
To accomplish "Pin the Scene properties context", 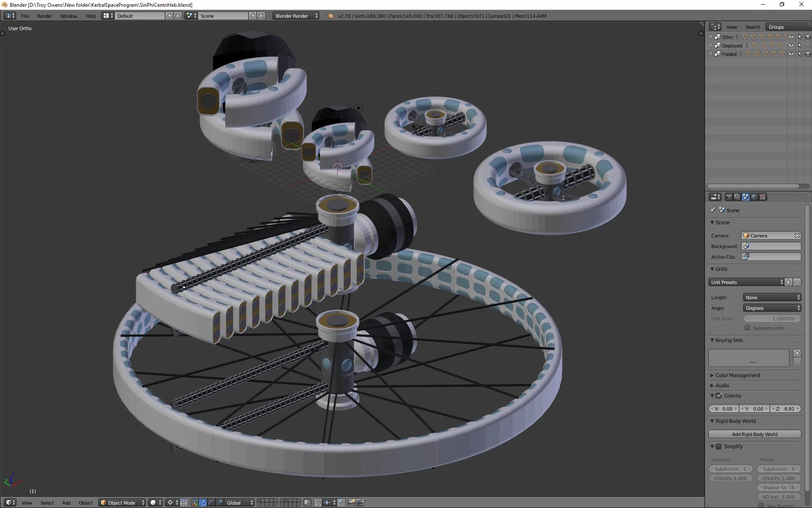I will tap(713, 210).
